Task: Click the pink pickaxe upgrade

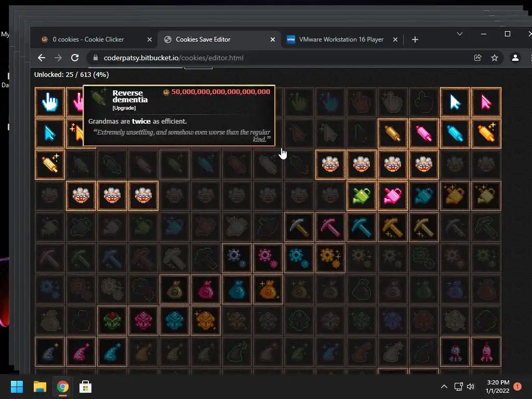Action: [330, 227]
